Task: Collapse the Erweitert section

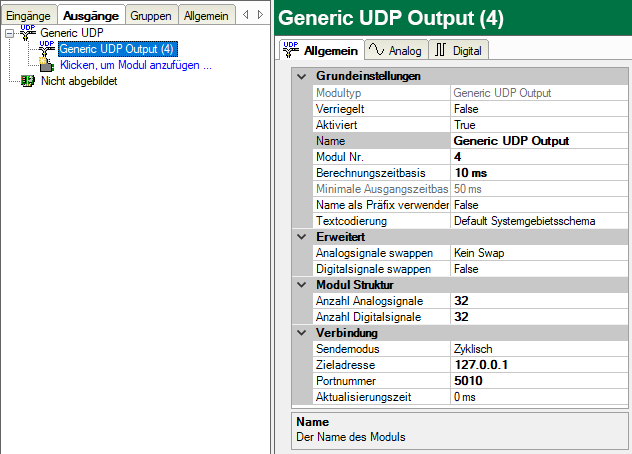Action: click(x=301, y=237)
